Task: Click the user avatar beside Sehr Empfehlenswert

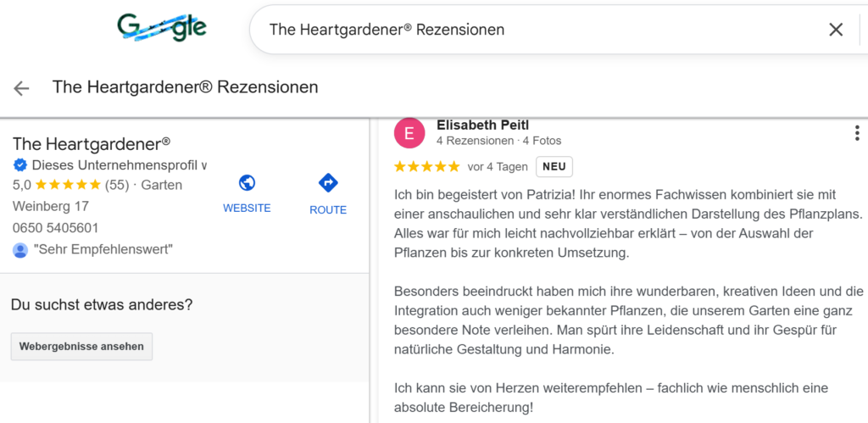Action: 20,250
